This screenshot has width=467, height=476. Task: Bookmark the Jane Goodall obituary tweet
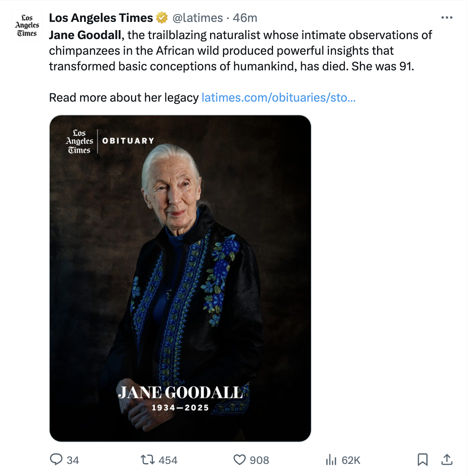coord(422,460)
